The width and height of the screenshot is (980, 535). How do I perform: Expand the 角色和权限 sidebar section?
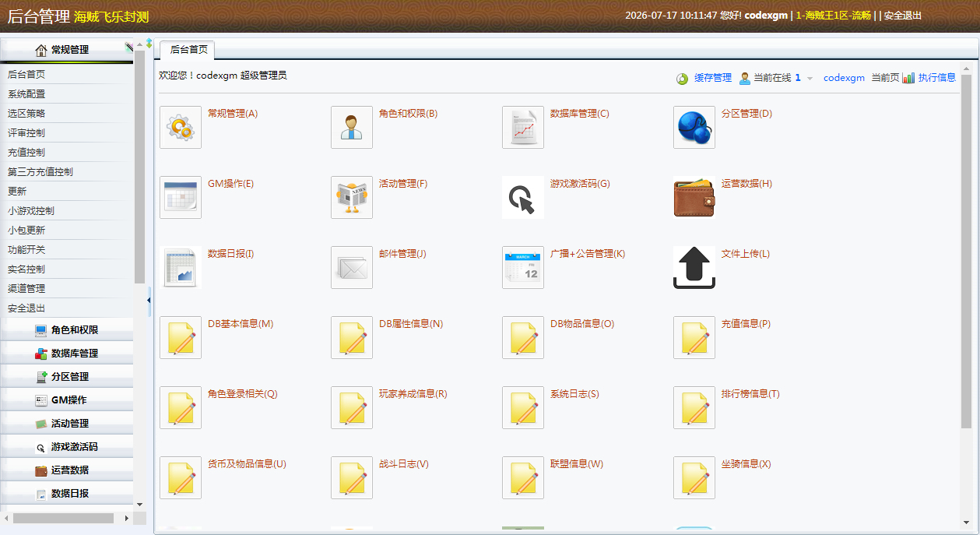pos(67,329)
